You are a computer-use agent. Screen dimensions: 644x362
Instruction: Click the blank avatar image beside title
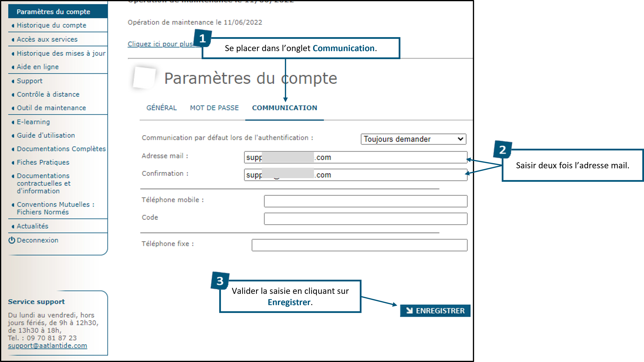(144, 78)
